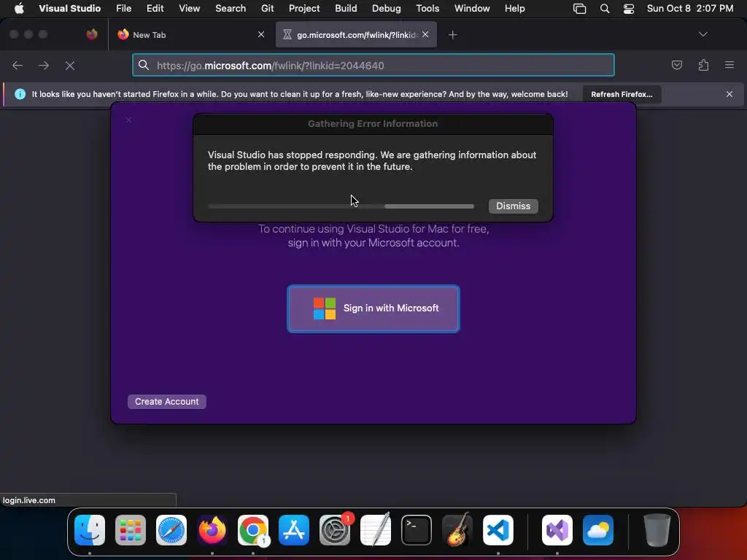Open the File menu

[x=124, y=9]
